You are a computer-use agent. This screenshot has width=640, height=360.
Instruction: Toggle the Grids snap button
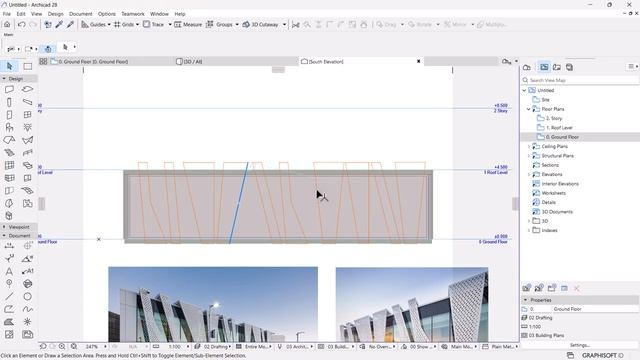(x=124, y=24)
